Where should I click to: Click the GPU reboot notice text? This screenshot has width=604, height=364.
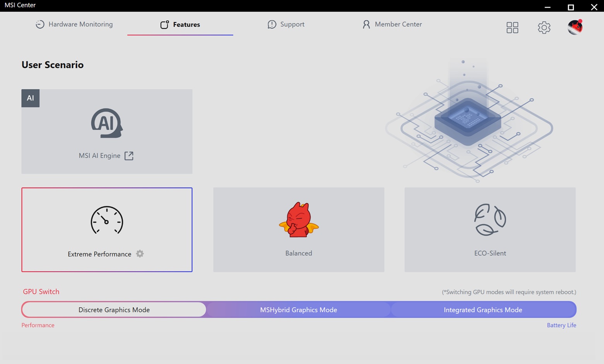(x=509, y=292)
